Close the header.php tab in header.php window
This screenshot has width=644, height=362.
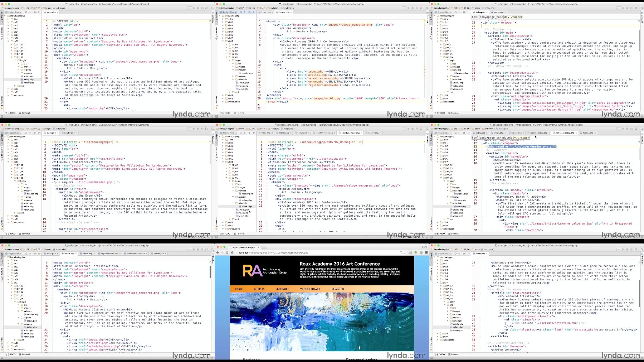click(x=292, y=12)
